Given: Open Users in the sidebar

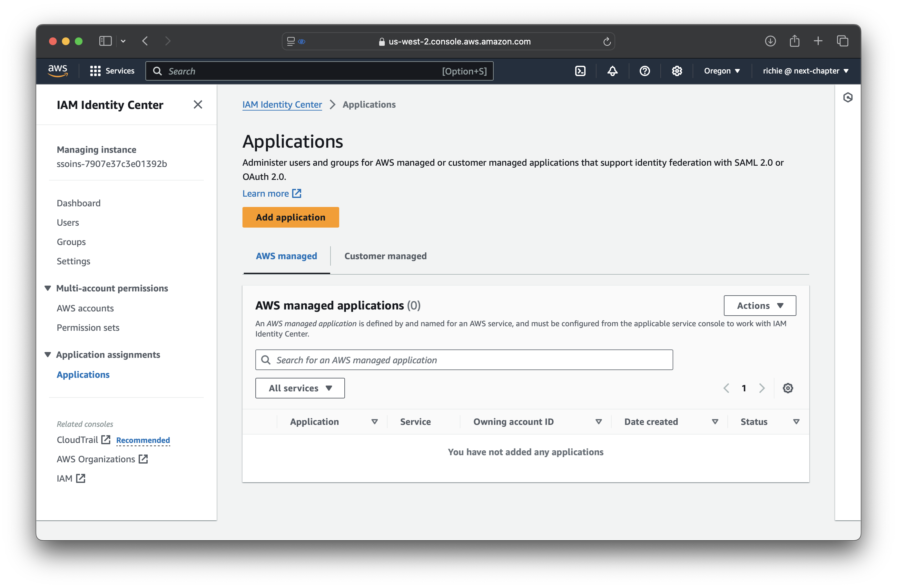Looking at the screenshot, I should pyautogui.click(x=68, y=222).
